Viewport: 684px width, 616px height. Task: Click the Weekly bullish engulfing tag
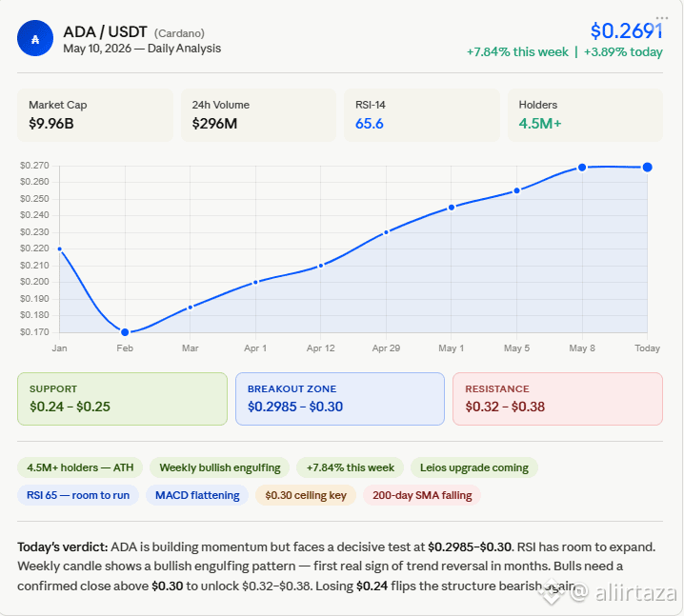220,467
